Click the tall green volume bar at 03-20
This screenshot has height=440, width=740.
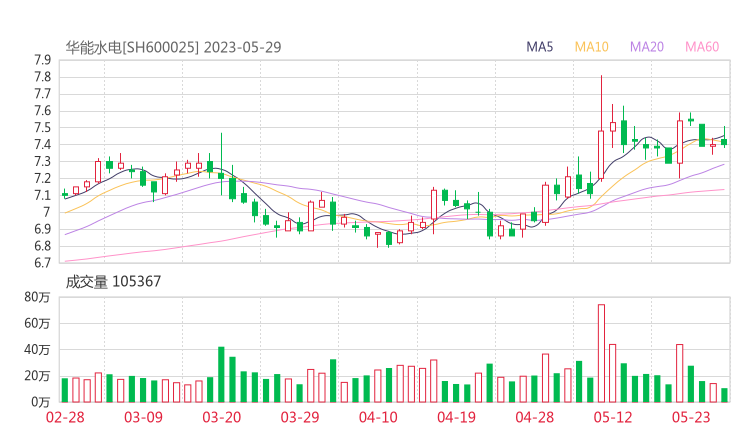[x=221, y=374]
